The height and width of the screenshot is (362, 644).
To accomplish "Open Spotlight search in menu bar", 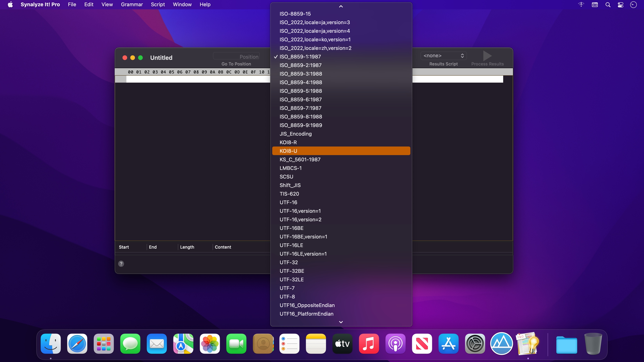I will tap(608, 5).
